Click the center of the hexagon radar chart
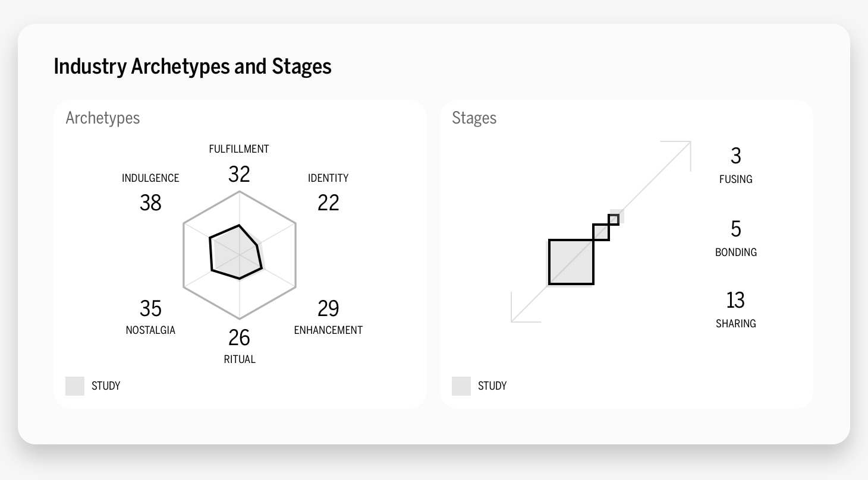868x480 pixels. (x=240, y=255)
